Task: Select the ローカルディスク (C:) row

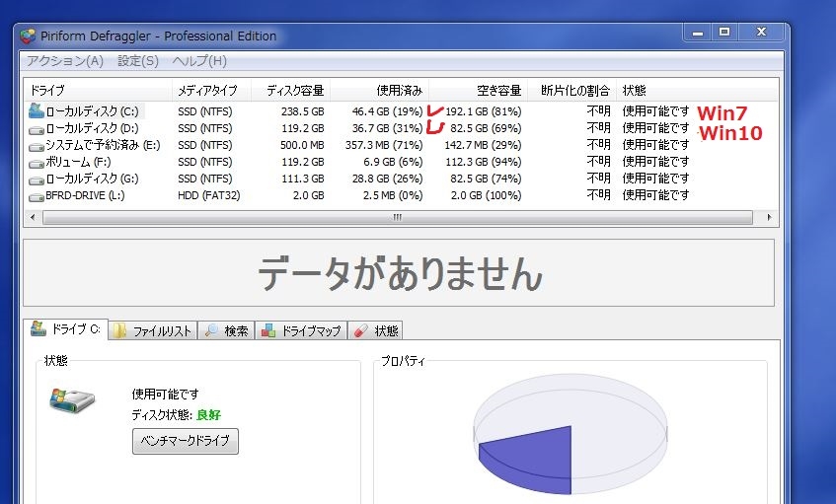Action: click(401, 111)
